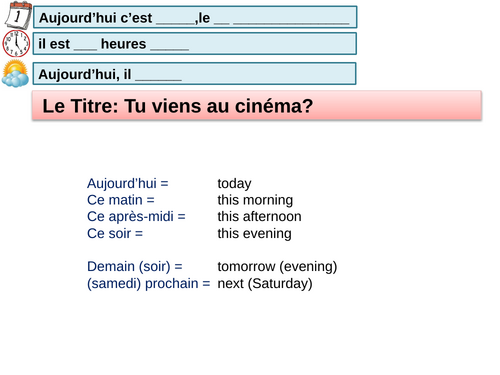Viewport: 500px width, 375px height.
Task: Click the blue phrase 'Demain (soir) ='
Action: [x=135, y=267]
